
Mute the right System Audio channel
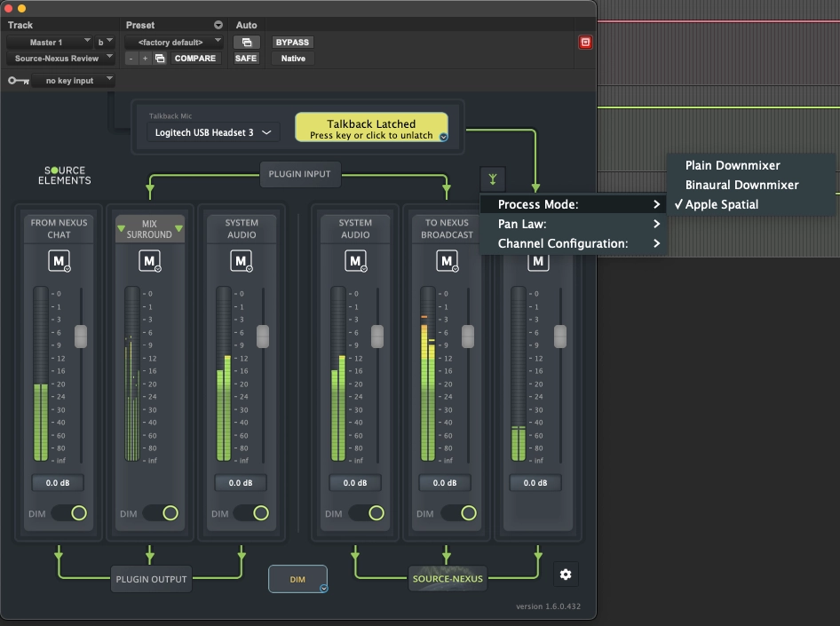[356, 261]
